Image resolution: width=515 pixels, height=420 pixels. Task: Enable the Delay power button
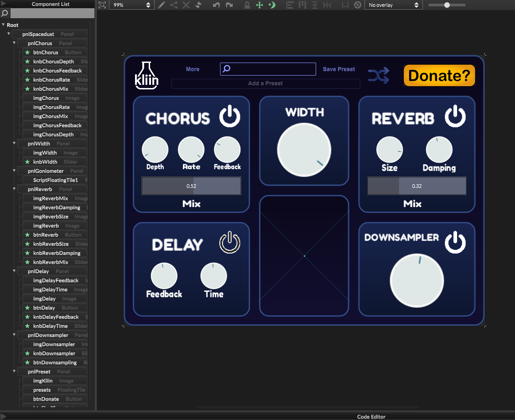click(x=229, y=242)
